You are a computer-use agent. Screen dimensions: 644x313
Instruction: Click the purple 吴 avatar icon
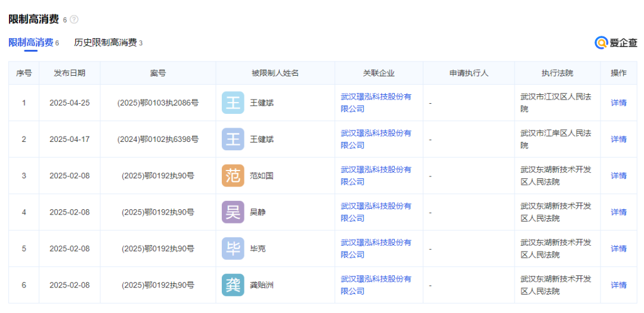(x=233, y=212)
